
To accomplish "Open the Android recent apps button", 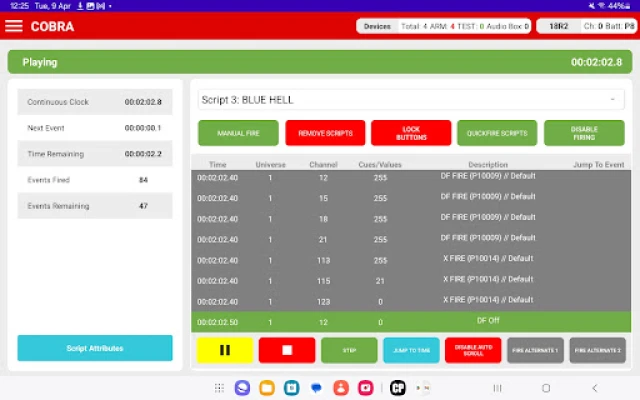I will pos(497,387).
